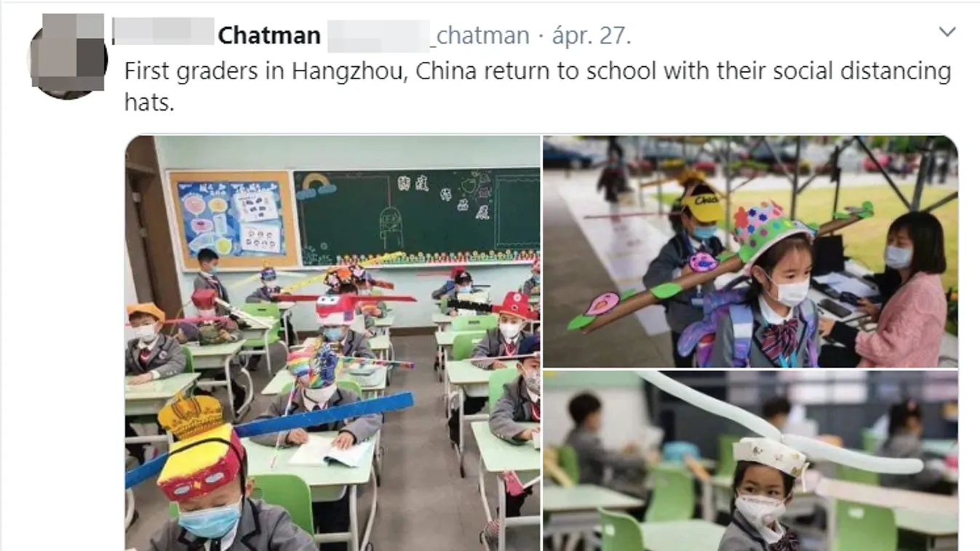The width and height of the screenshot is (980, 551).
Task: Open the white balloon hat photo
Action: tap(750, 461)
